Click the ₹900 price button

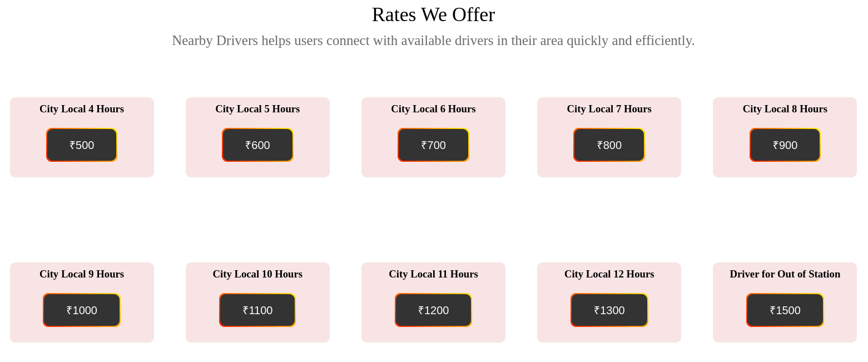click(x=785, y=145)
